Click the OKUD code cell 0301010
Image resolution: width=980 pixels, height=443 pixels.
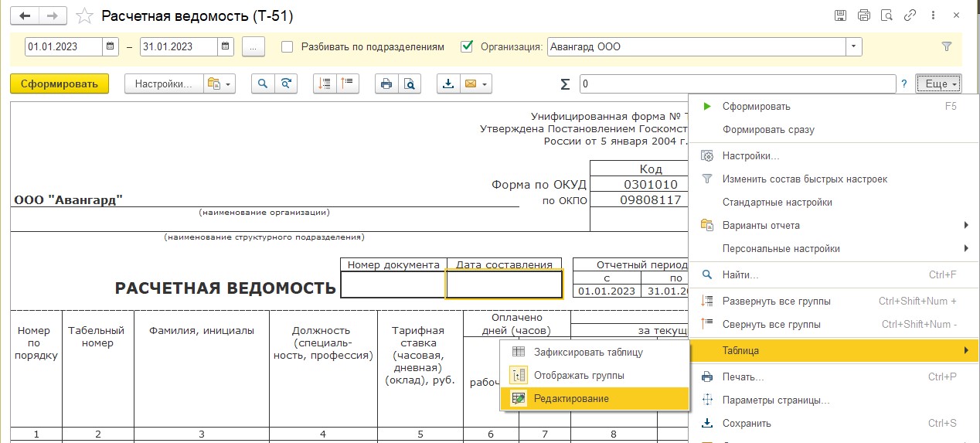coord(651,185)
